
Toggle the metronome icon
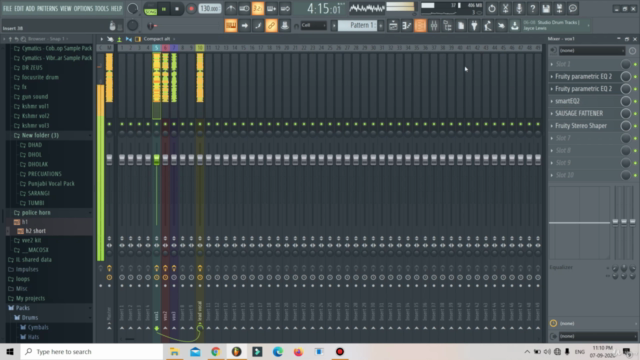[231, 9]
